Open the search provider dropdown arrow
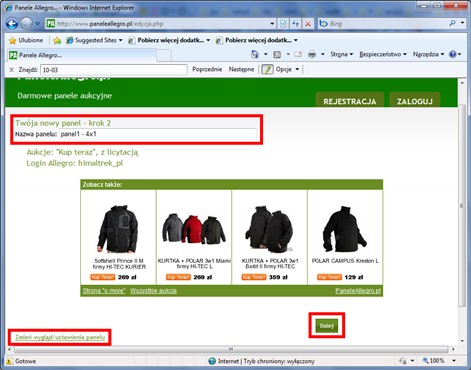The image size is (471, 370). [463, 23]
